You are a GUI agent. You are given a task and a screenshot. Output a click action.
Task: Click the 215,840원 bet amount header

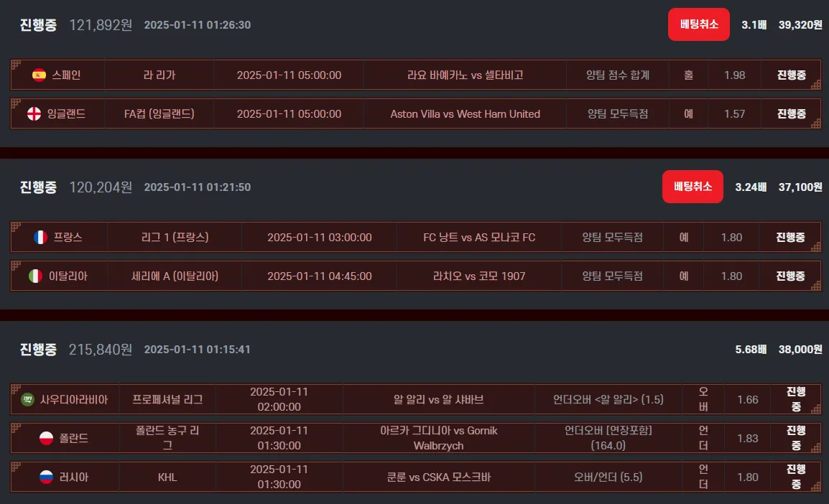point(101,349)
